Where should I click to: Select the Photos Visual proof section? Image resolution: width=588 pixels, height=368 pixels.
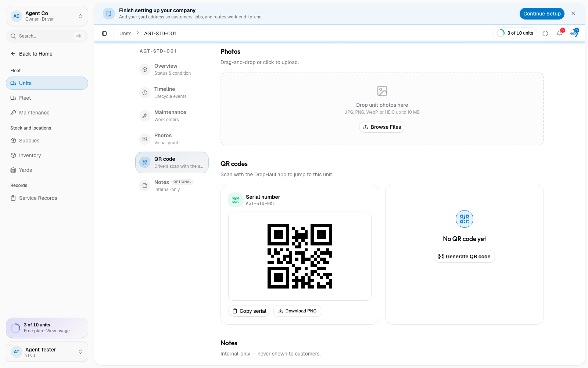pos(172,139)
